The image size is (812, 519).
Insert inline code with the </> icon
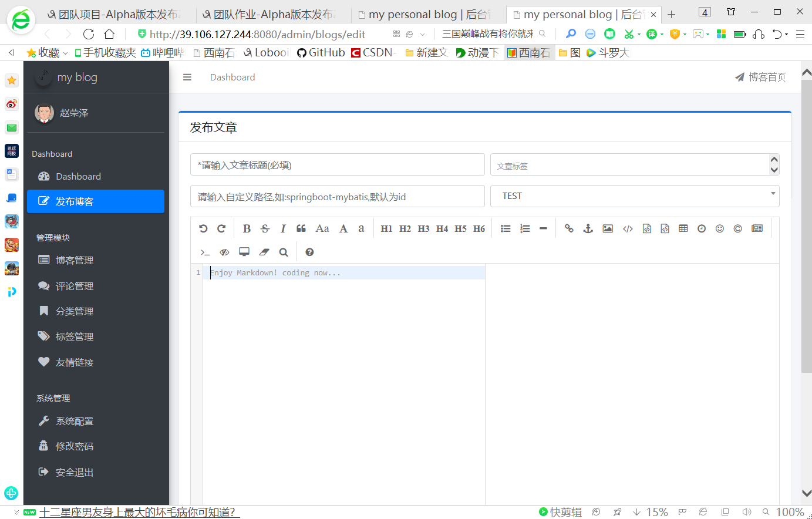tap(628, 228)
